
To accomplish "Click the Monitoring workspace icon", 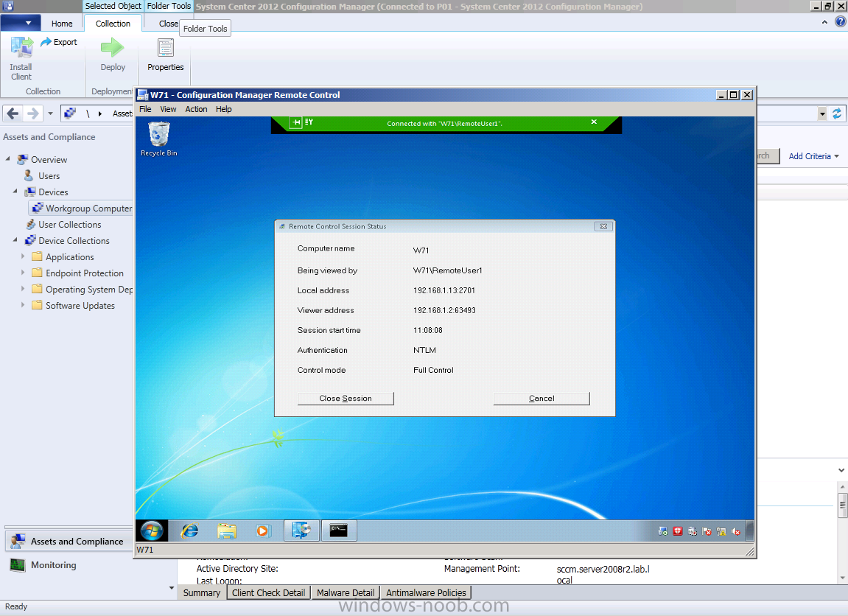I will (18, 565).
